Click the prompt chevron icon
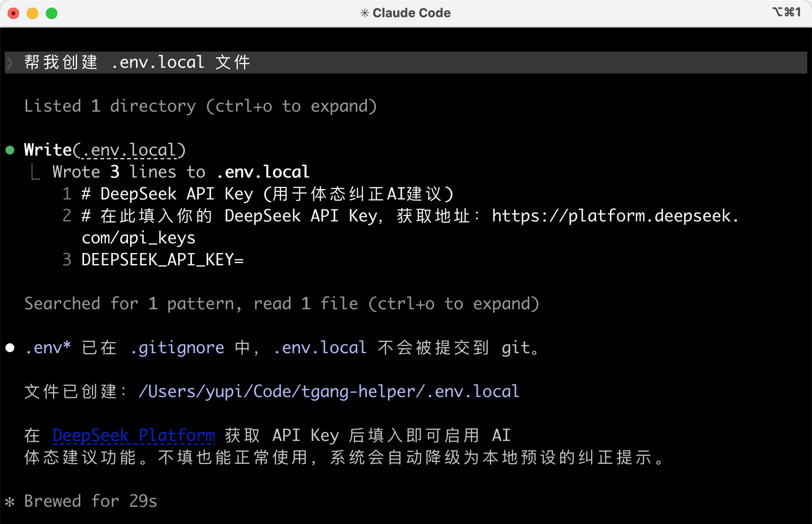This screenshot has width=812, height=524. coord(10,63)
